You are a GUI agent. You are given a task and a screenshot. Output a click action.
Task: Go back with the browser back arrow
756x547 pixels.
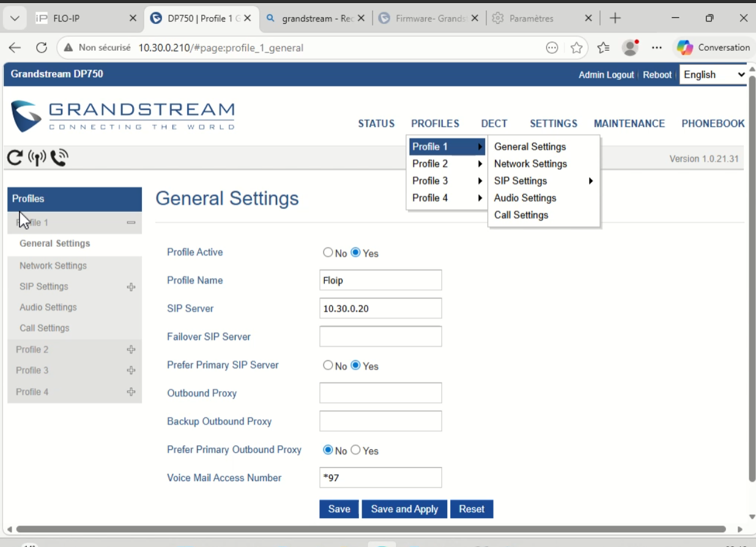(x=15, y=48)
